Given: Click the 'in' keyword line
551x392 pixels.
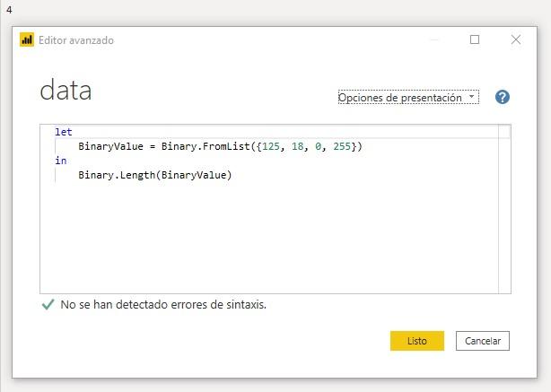Looking at the screenshot, I should [60, 161].
